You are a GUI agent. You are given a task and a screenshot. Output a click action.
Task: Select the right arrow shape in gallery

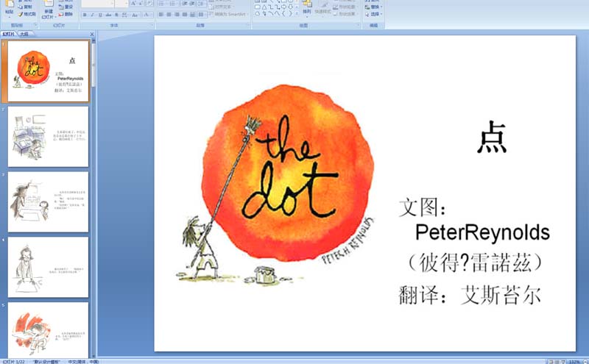[x=283, y=7]
